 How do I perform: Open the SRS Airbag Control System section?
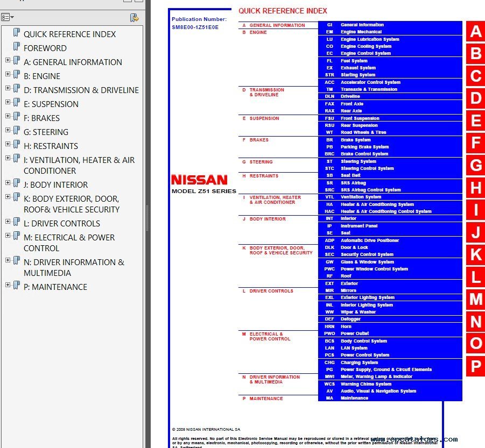click(390, 190)
